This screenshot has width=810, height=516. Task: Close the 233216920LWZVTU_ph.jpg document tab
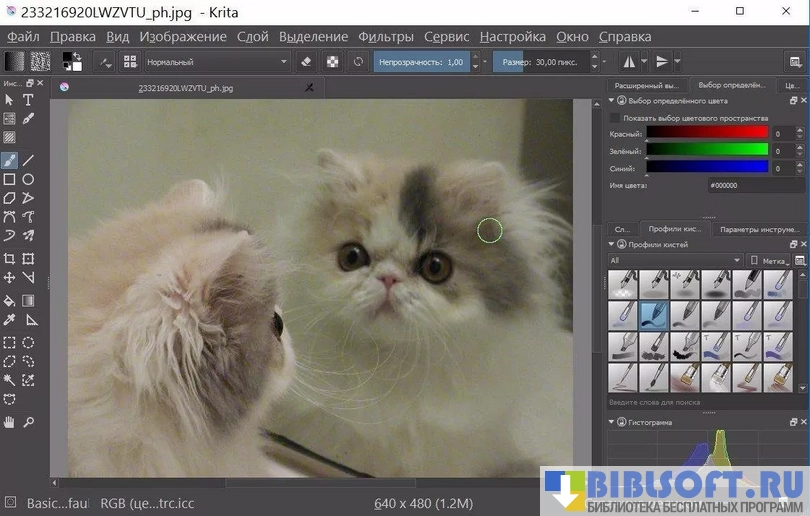click(x=308, y=88)
